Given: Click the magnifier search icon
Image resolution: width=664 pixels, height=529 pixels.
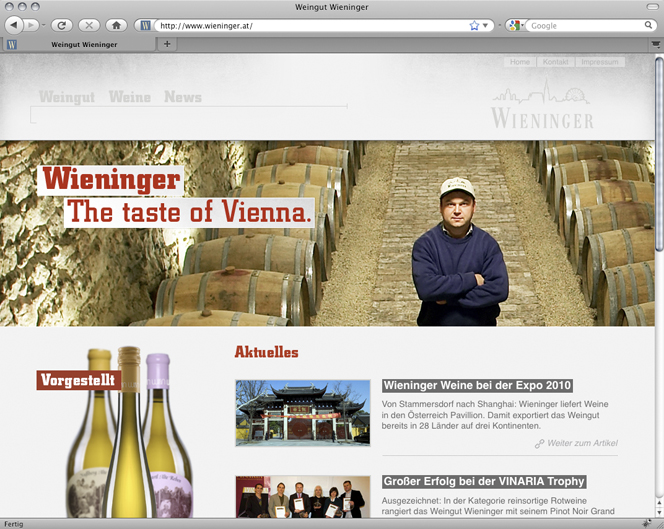Looking at the screenshot, I should 648,25.
